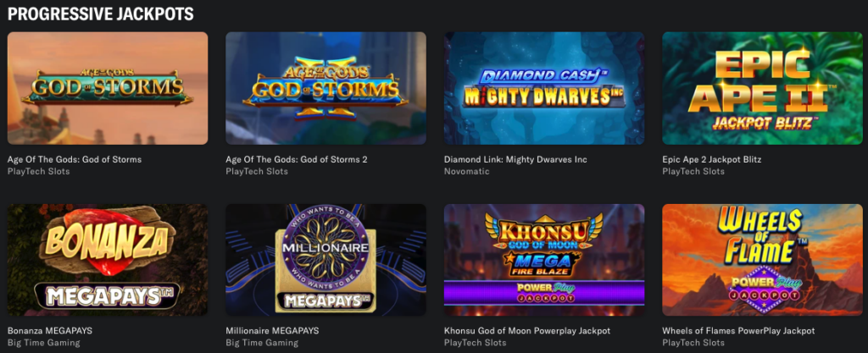This screenshot has height=353, width=868.
Task: Click Novomatic provider label under Mighty Dwarves
Action: pyautogui.click(x=467, y=172)
